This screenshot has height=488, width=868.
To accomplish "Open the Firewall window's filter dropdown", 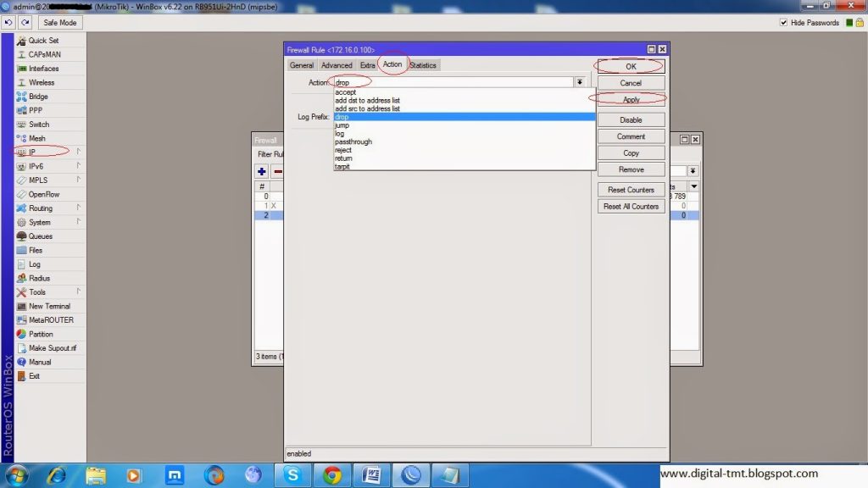I will (693, 171).
